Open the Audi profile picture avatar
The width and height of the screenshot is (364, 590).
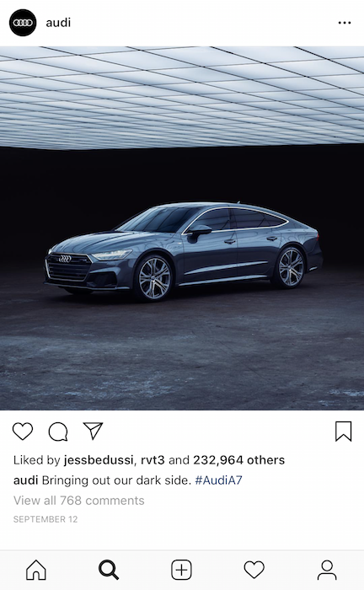click(x=23, y=23)
